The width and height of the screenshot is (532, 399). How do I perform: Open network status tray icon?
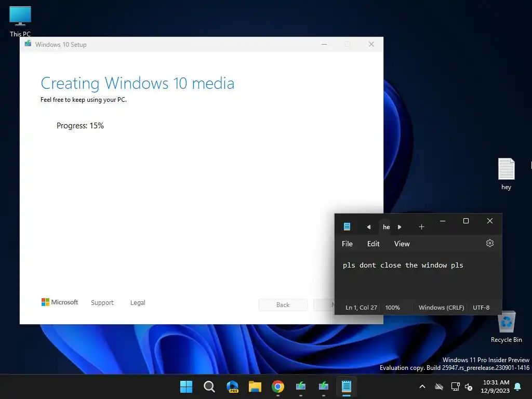[455, 387]
